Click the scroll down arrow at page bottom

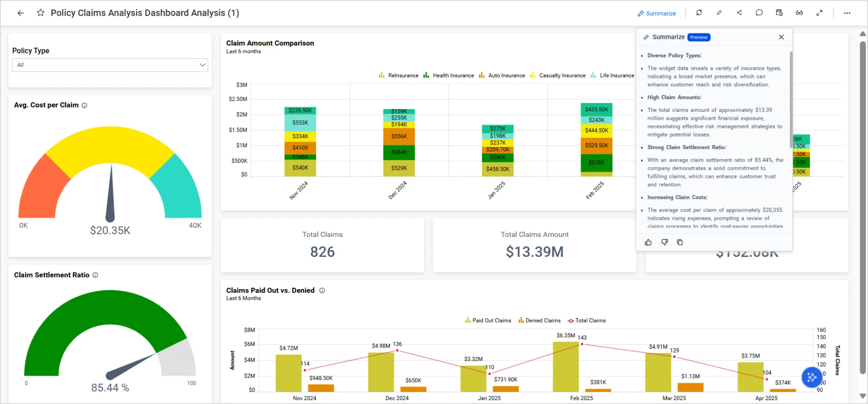pyautogui.click(x=863, y=396)
